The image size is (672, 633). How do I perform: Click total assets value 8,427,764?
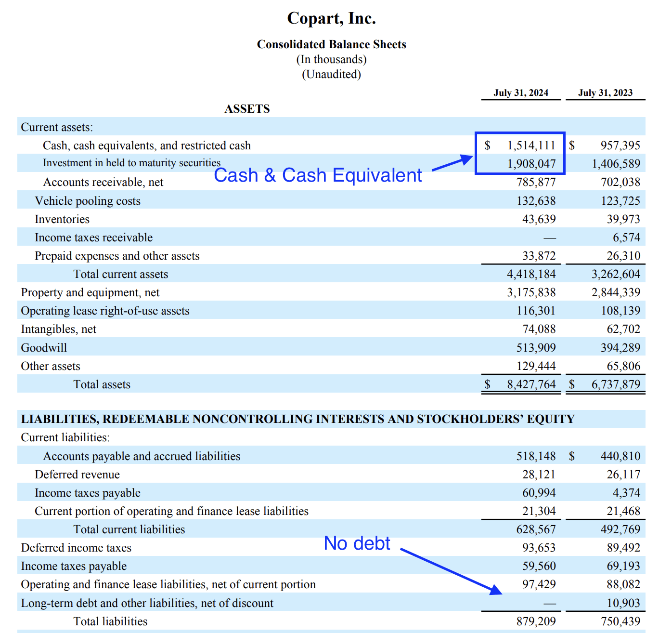click(531, 384)
